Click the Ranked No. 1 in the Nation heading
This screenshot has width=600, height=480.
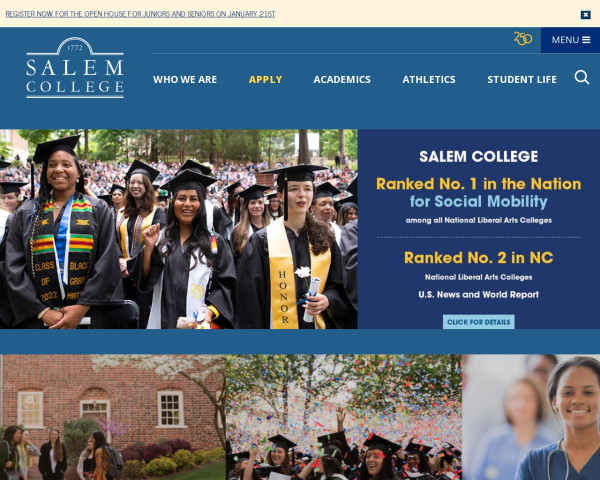click(478, 184)
